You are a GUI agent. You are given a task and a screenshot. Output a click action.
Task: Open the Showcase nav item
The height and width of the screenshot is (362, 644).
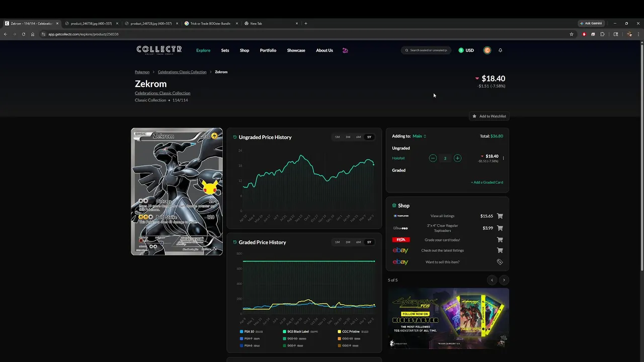pyautogui.click(x=296, y=50)
